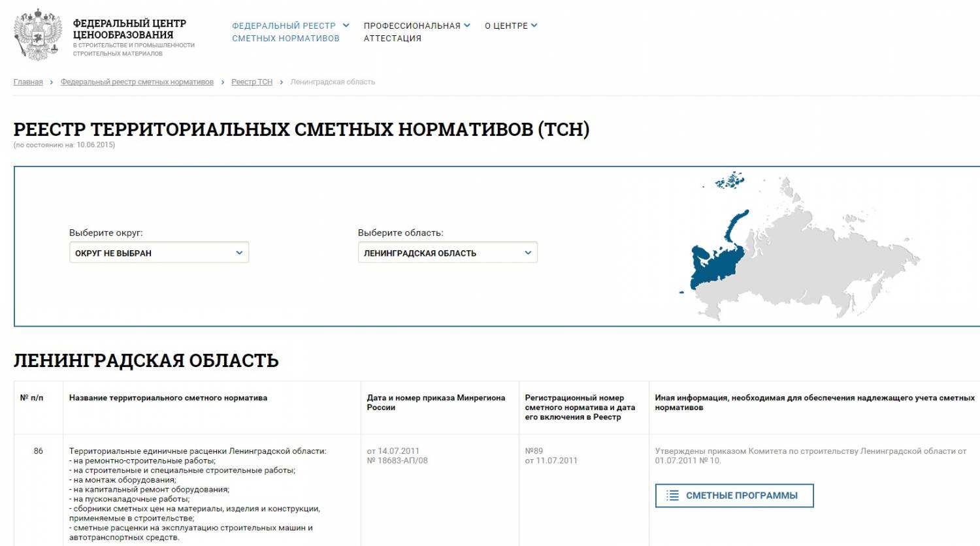
Task: Click chevron next to Профессиональная аттестация
Action: [467, 25]
